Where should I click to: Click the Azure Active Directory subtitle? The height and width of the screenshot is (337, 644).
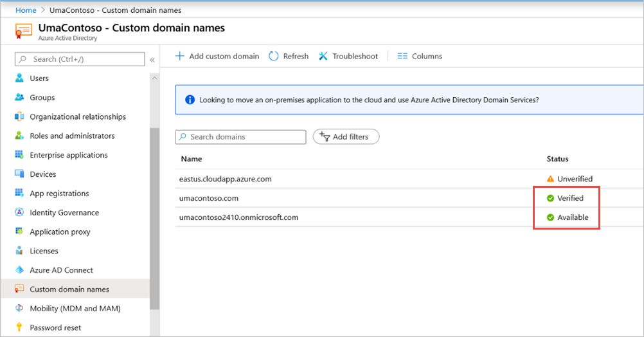pyautogui.click(x=67, y=38)
